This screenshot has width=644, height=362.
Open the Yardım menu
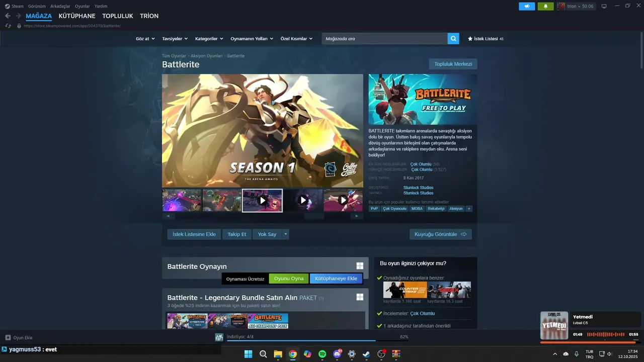(101, 6)
